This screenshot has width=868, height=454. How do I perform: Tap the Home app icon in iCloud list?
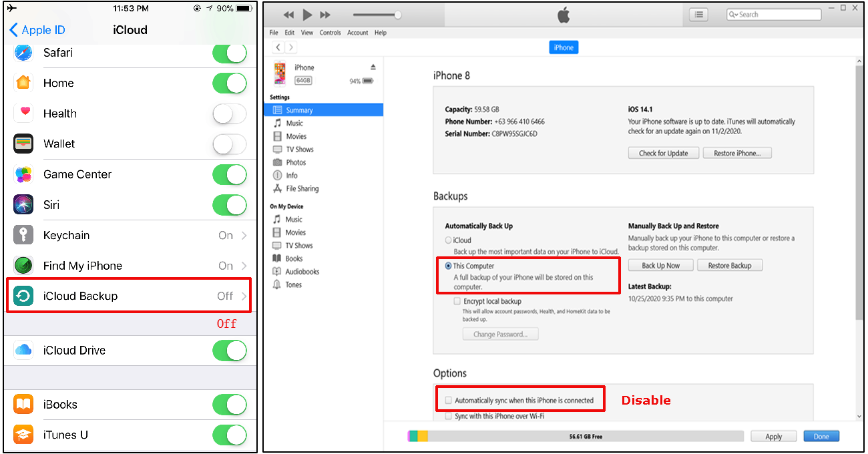pos(23,83)
